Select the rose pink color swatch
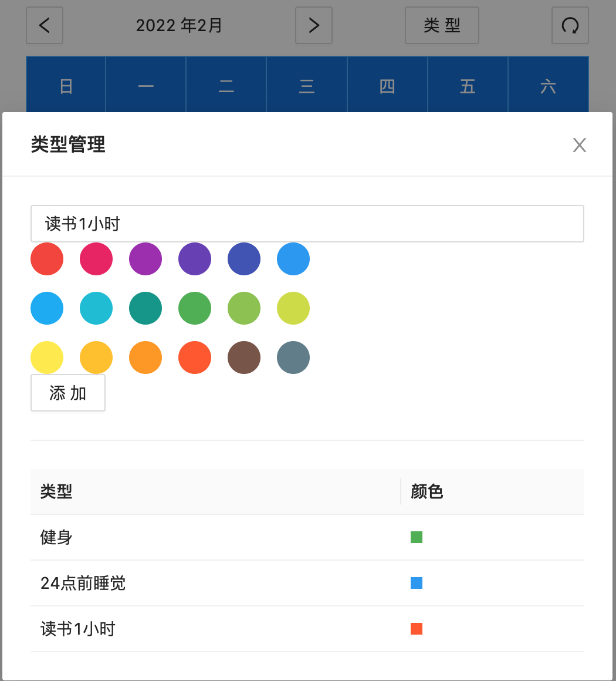Viewport: 616px width, 681px height. (96, 259)
